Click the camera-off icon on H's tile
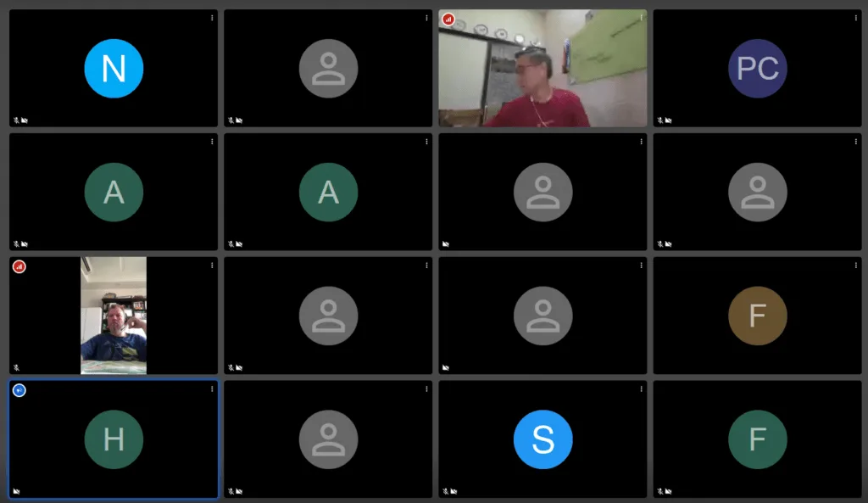This screenshot has height=503, width=868. coord(16,491)
